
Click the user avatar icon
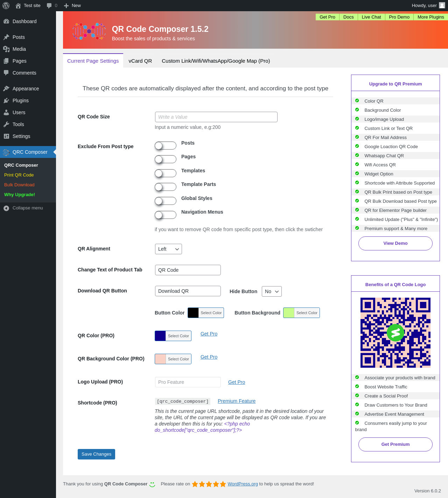tap(442, 5)
